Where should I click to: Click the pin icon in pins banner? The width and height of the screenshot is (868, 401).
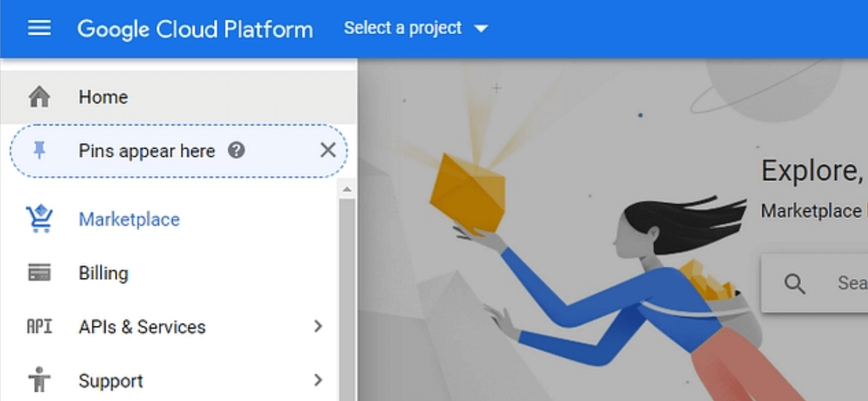[39, 151]
